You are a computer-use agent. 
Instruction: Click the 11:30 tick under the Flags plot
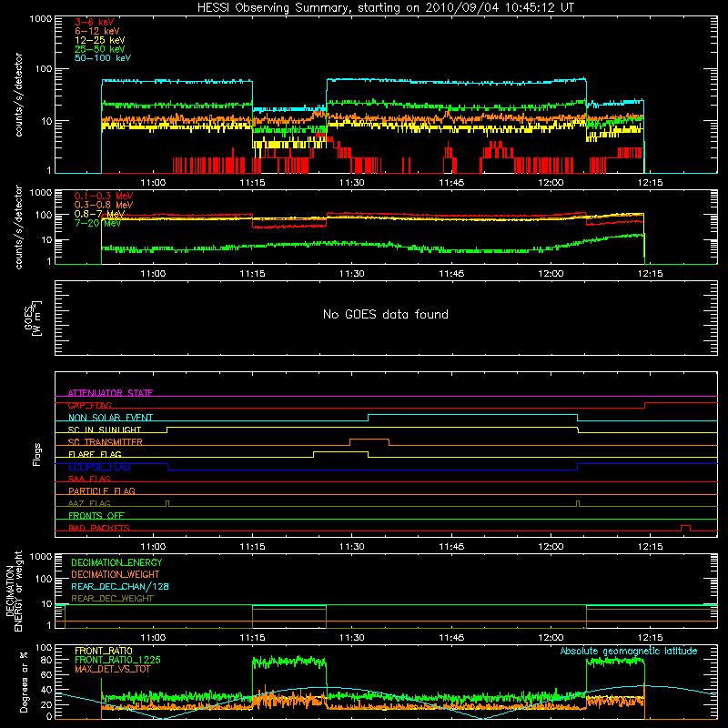click(351, 547)
